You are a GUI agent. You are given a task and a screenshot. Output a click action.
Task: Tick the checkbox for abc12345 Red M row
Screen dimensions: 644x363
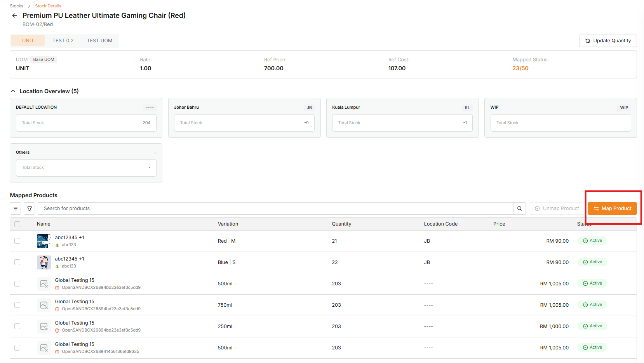17,241
